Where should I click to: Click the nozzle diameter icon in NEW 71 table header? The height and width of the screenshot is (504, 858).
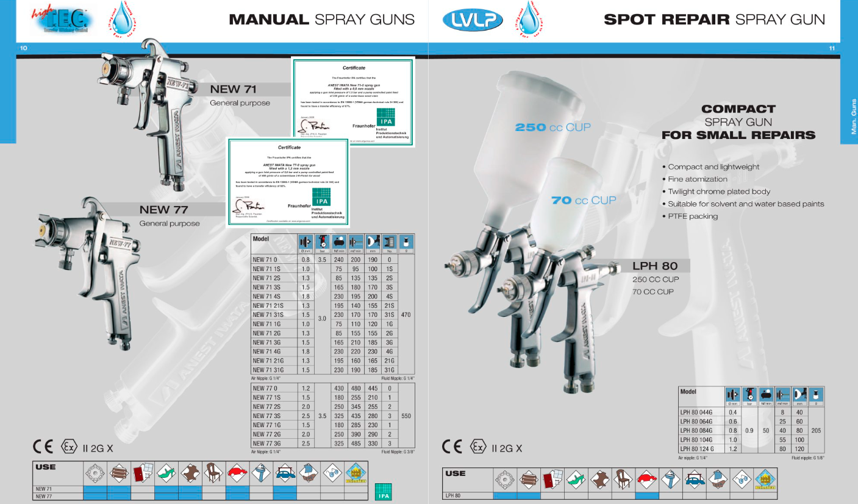306,241
